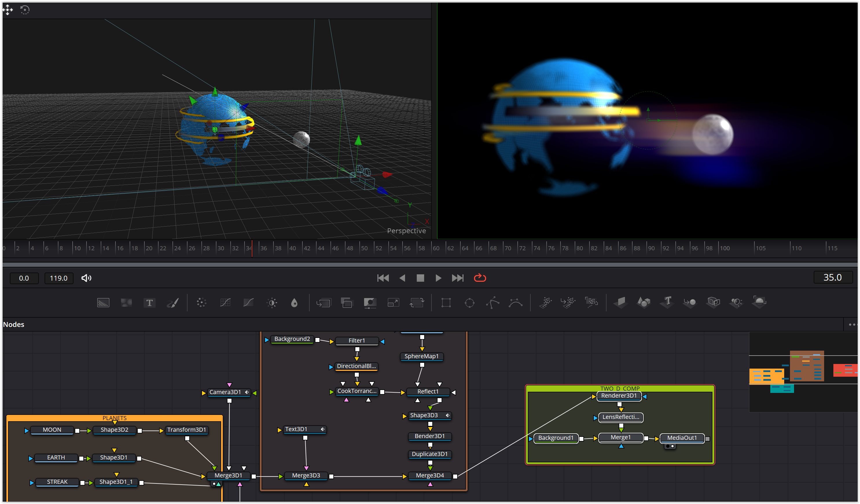Viewport: 860px width, 504px height.
Task: Add a Matte Control node
Action: click(x=370, y=303)
